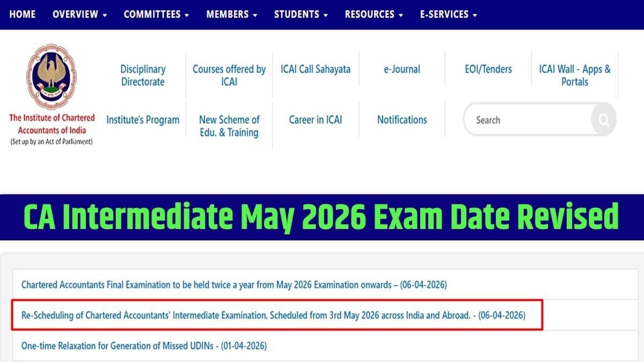Open the Notifications link
Viewport: 644px width, 362px height.
click(x=402, y=120)
